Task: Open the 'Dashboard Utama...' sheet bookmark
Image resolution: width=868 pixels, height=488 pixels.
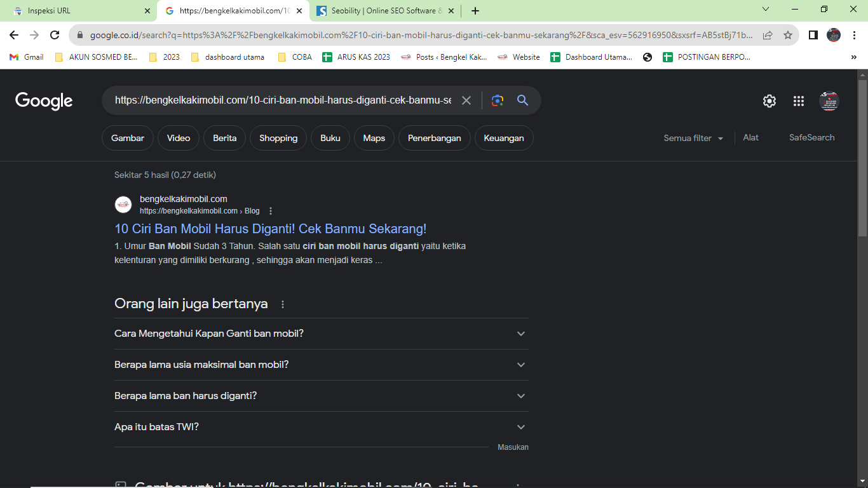Action: click(592, 57)
